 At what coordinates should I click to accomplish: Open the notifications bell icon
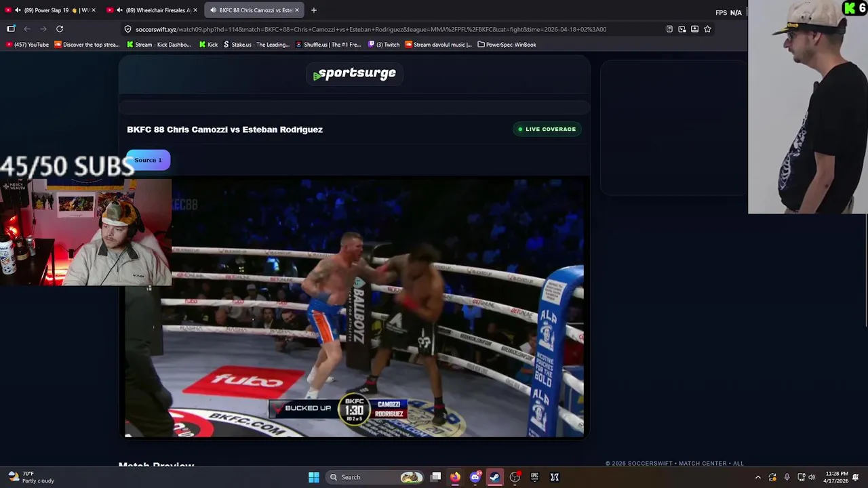[856, 477]
